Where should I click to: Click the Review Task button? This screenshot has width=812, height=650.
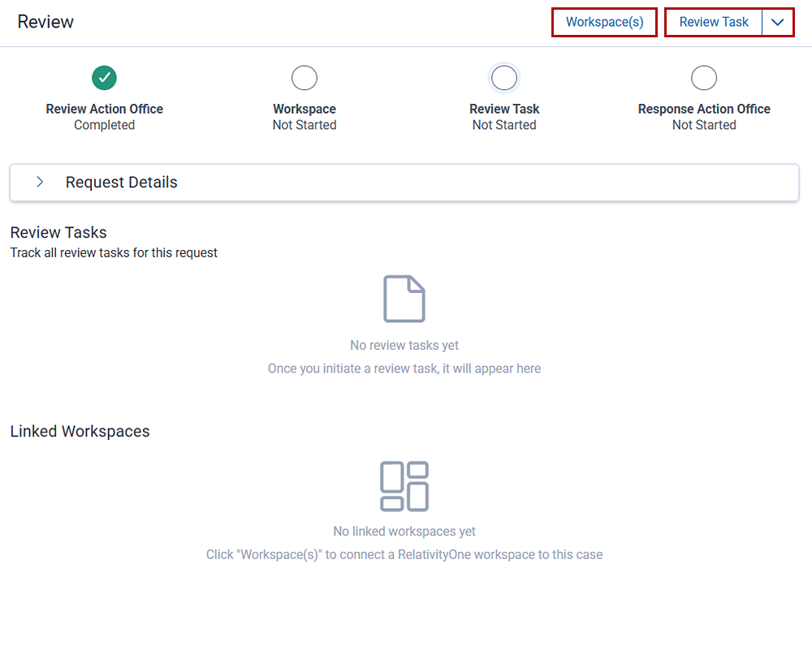coord(714,22)
